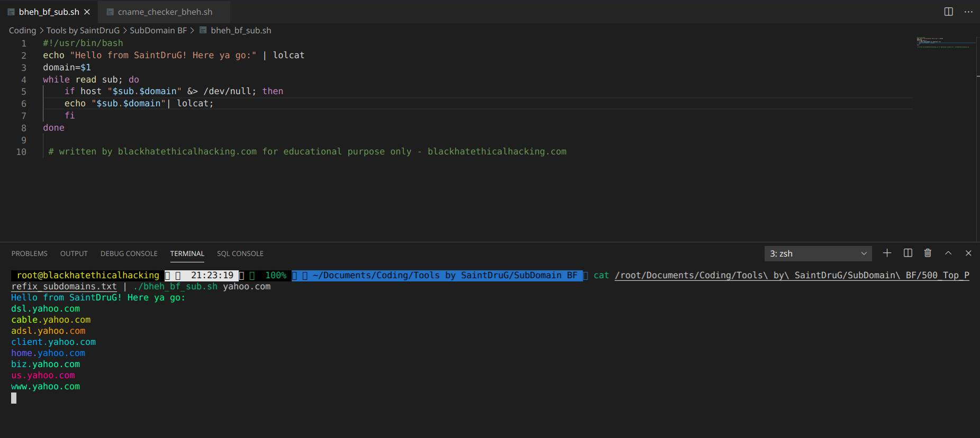Kill the terminal with the trash icon
Screen dimensions: 980x438
pyautogui.click(x=928, y=253)
